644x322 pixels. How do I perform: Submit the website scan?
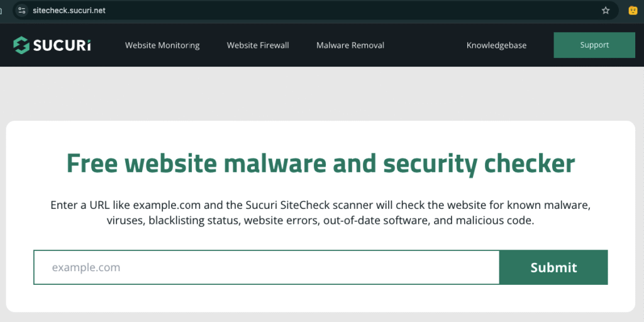(553, 267)
